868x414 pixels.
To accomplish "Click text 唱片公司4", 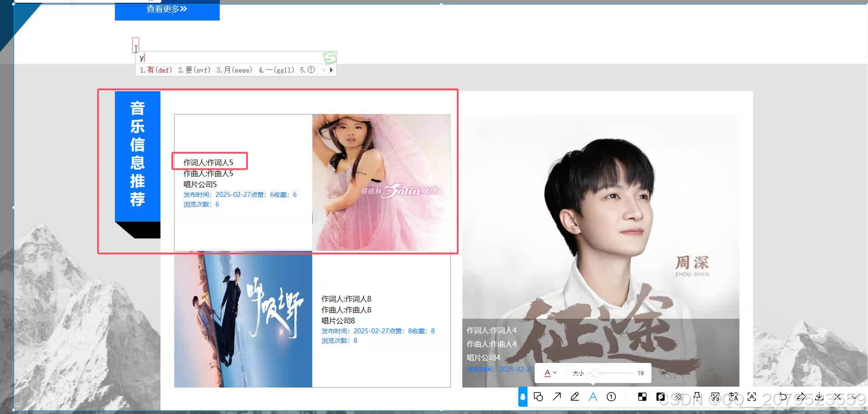I will (x=484, y=357).
